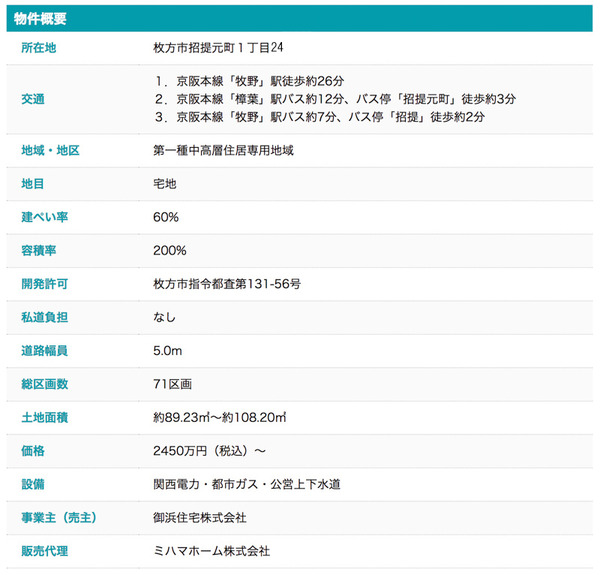Click the price 2450万円（税込）〜
Screen dimensions: 600x575
(209, 451)
